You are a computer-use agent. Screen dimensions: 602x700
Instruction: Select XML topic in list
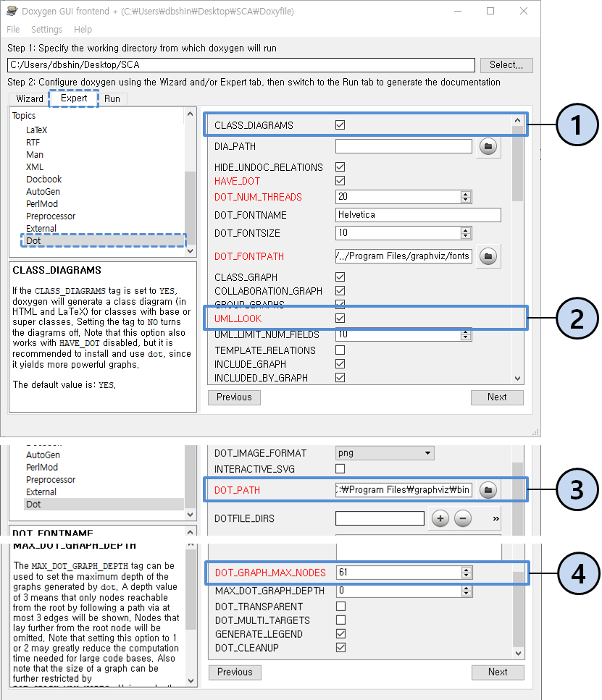[x=35, y=167]
